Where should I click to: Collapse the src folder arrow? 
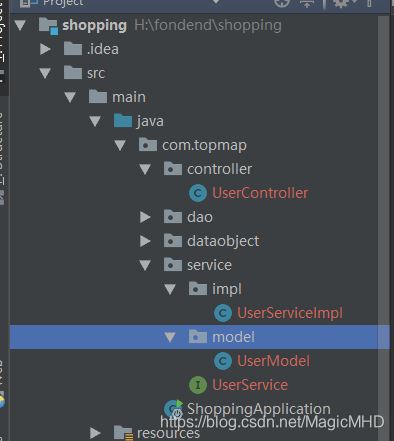pos(45,73)
